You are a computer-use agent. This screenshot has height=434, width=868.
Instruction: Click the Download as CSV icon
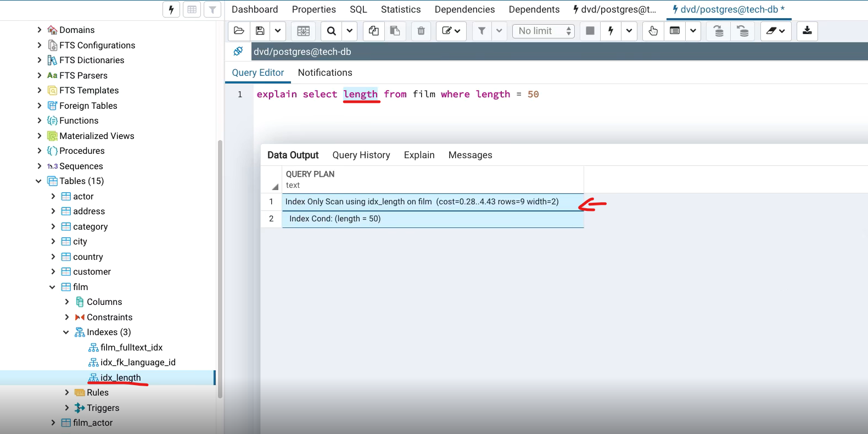pyautogui.click(x=807, y=31)
